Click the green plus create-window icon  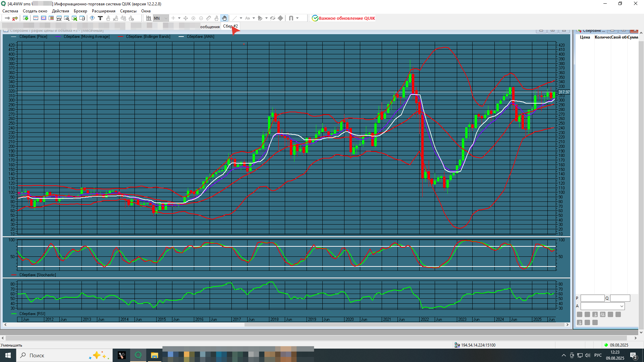pyautogui.click(x=25, y=18)
